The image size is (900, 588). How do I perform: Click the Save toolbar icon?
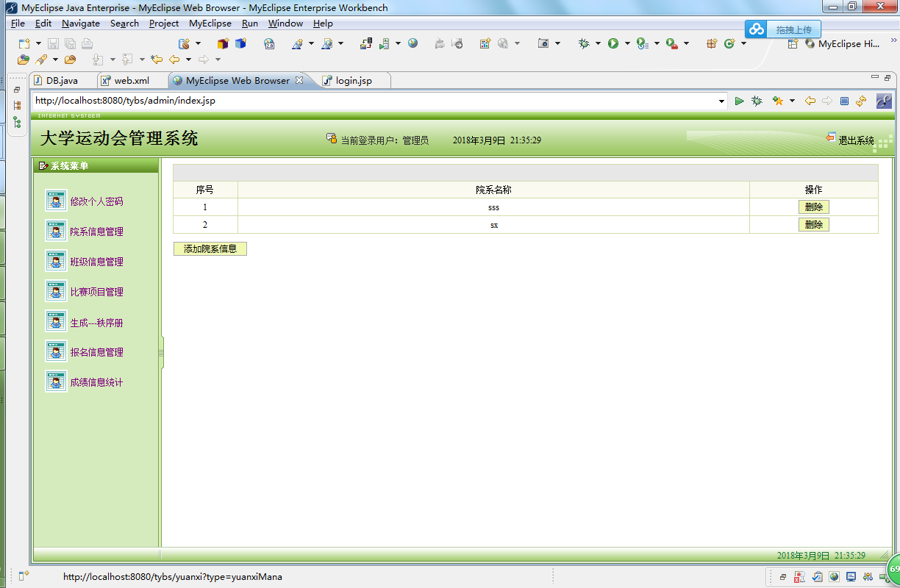53,44
